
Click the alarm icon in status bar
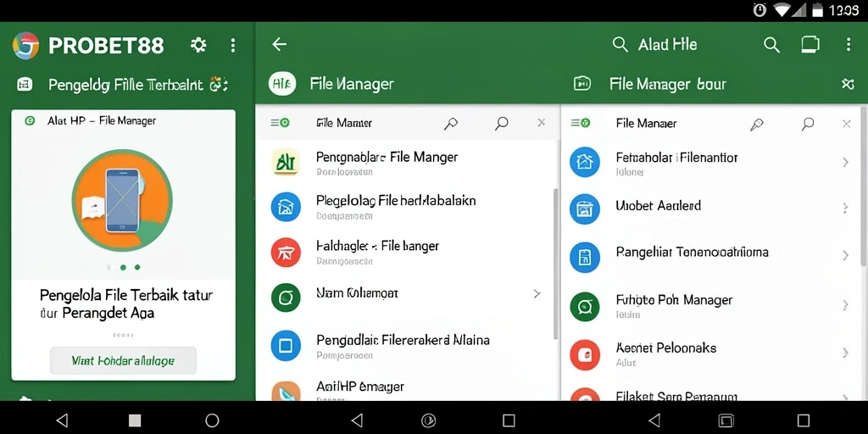coord(760,10)
